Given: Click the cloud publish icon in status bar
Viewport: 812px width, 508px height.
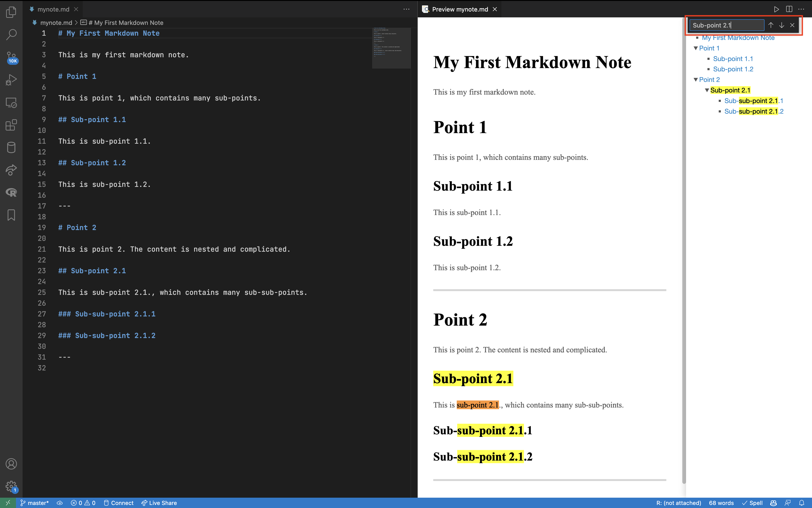Looking at the screenshot, I should coord(59,503).
